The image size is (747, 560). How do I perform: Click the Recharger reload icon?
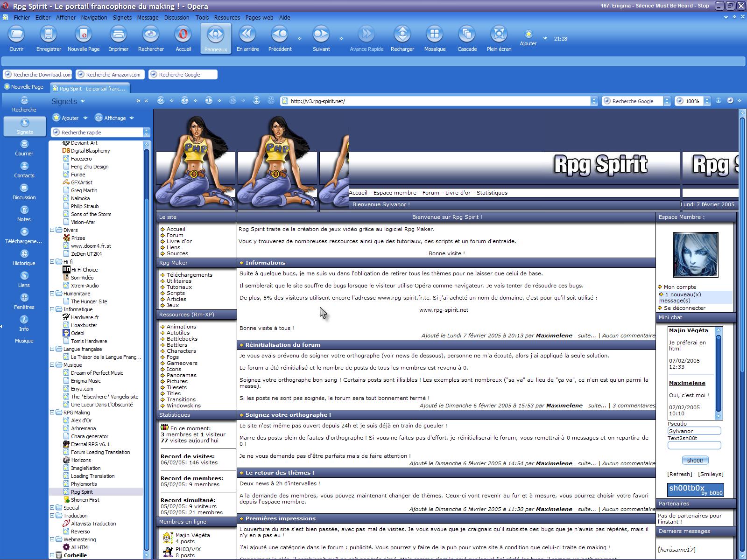click(x=402, y=34)
